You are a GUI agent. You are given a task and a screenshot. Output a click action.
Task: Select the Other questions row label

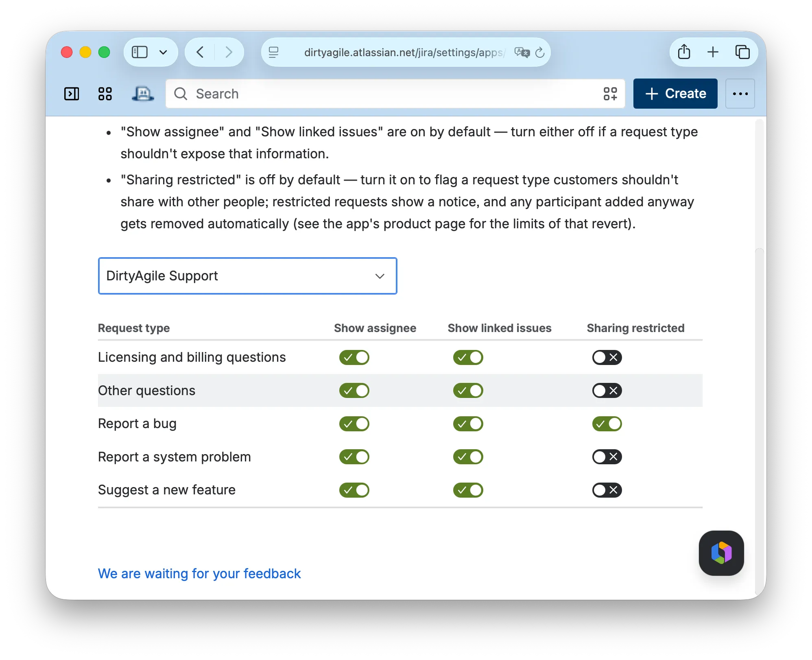147,391
